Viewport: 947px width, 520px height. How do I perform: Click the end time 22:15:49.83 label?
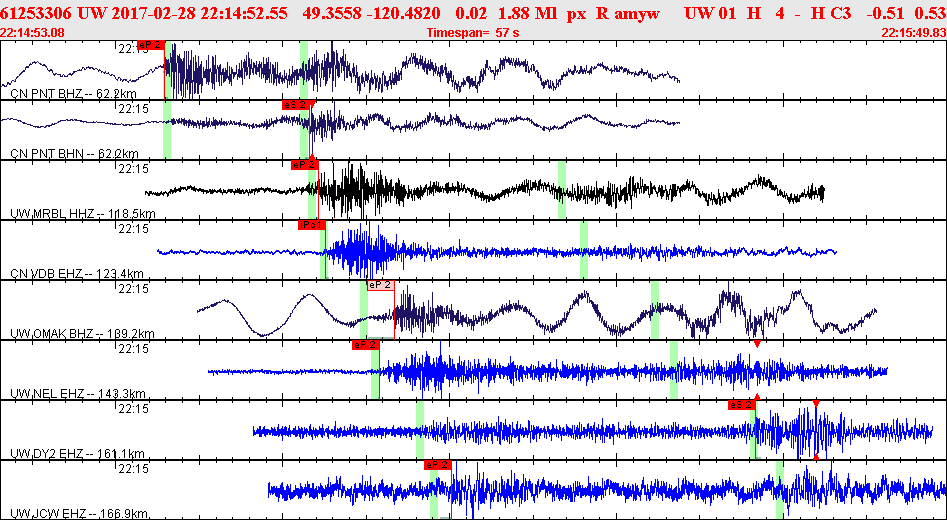(x=913, y=33)
